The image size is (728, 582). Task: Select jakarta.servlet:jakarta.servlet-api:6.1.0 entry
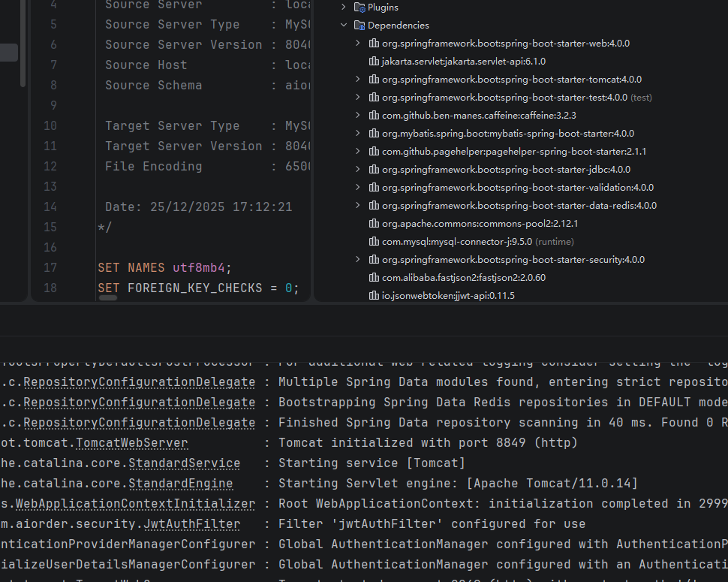[463, 62]
